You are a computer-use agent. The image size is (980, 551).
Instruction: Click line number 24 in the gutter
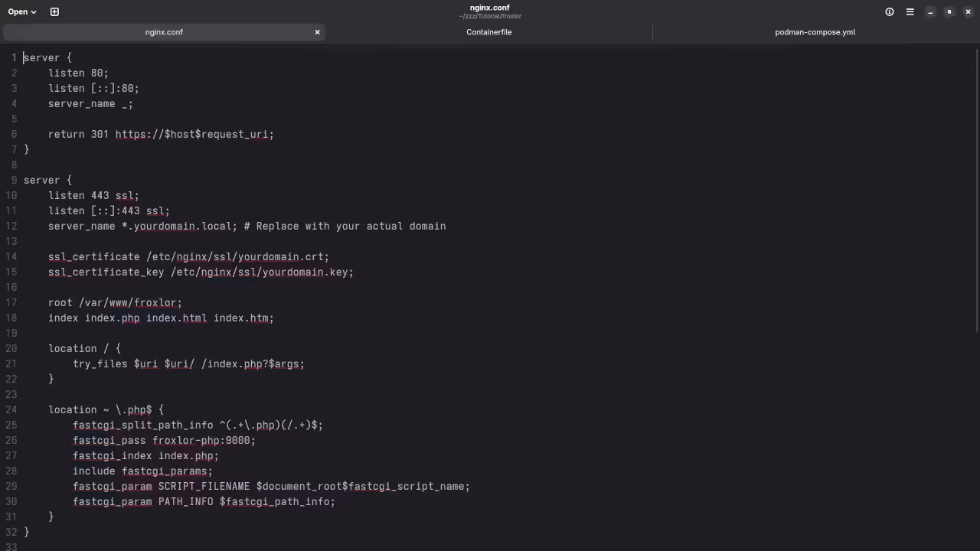[x=11, y=410]
